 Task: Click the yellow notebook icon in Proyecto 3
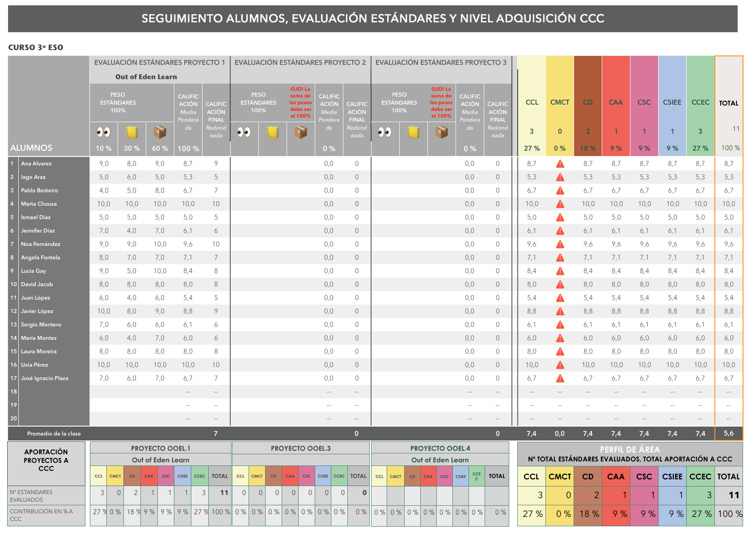coord(413,132)
